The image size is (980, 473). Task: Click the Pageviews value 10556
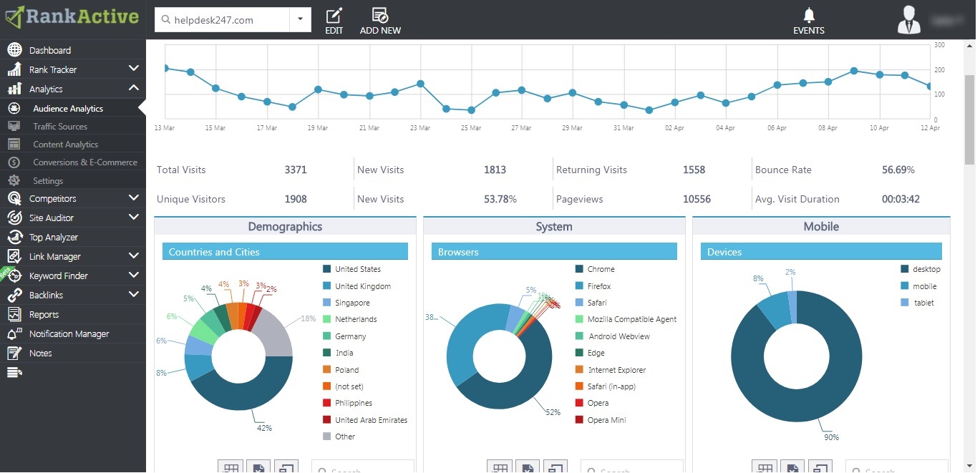point(697,199)
